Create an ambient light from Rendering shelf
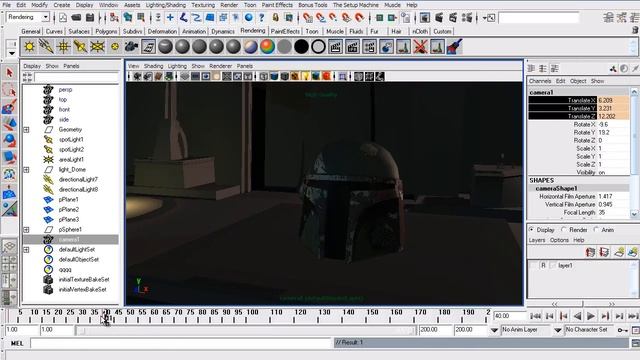The width and height of the screenshot is (640, 360). [x=29, y=47]
